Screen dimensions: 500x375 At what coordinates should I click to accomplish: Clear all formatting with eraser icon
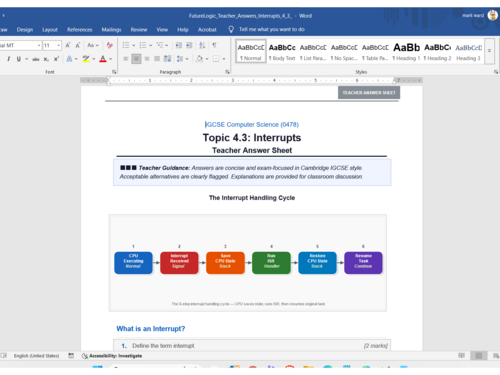(x=109, y=45)
